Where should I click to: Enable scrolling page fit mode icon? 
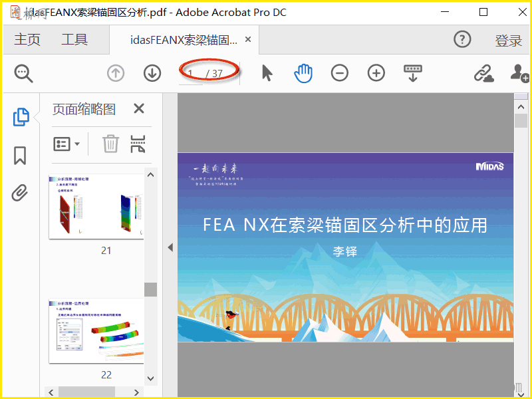click(412, 73)
